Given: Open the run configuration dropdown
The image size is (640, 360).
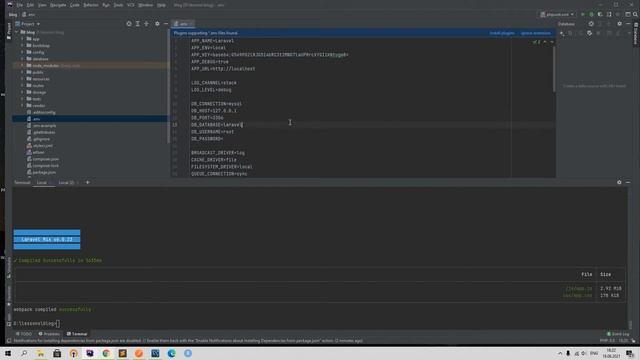Looking at the screenshot, I should click(557, 14).
